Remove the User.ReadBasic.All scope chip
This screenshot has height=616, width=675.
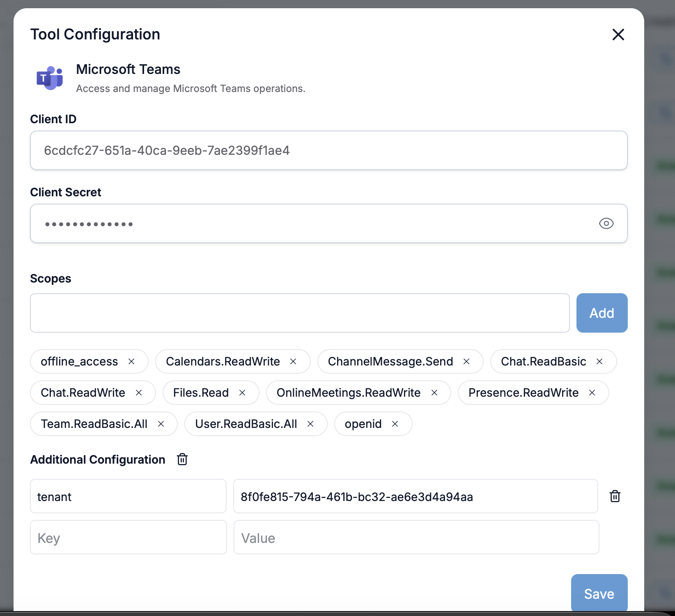pos(310,424)
